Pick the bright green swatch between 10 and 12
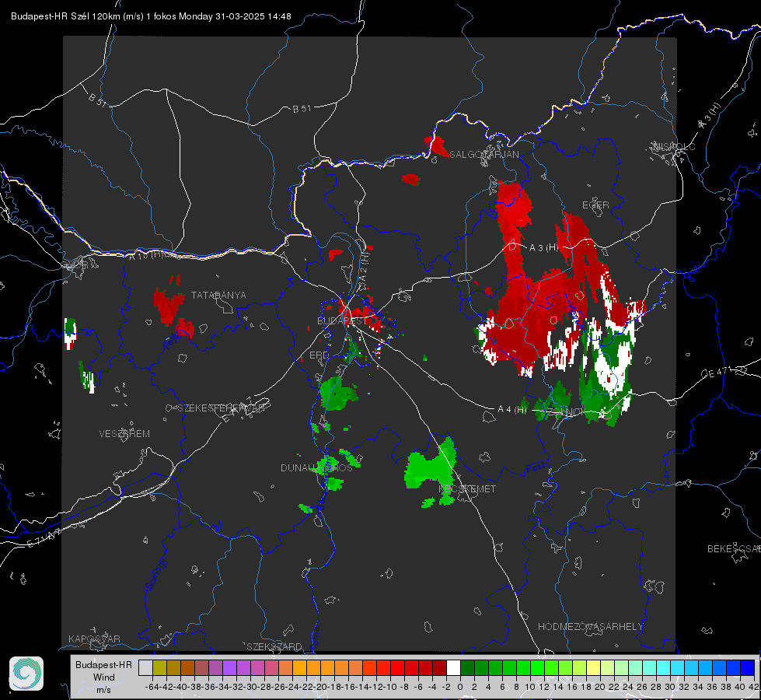 click(537, 667)
